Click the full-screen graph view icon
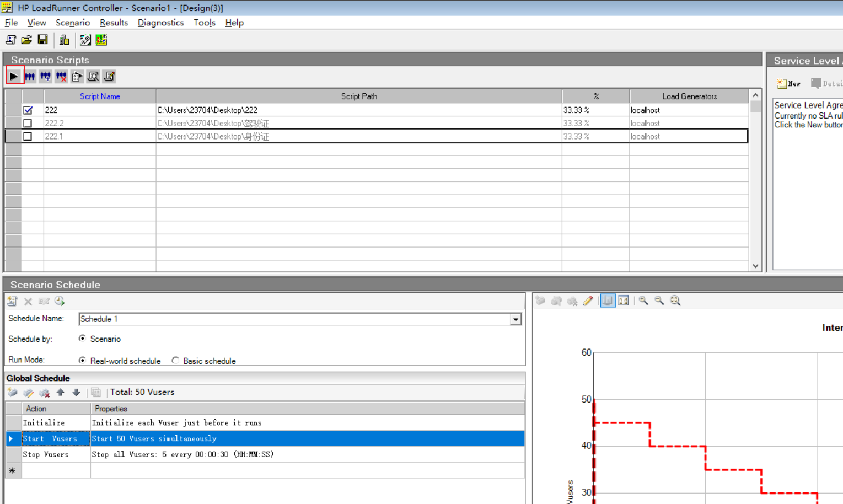843x504 pixels. click(x=624, y=301)
